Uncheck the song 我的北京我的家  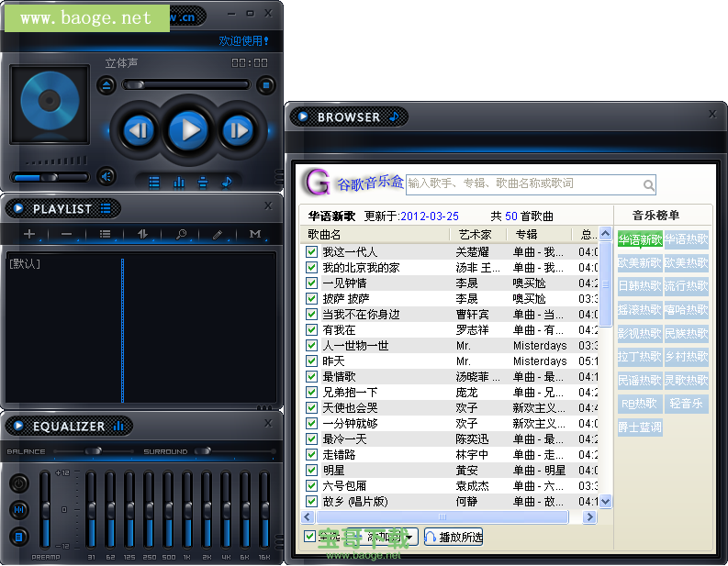click(x=311, y=268)
